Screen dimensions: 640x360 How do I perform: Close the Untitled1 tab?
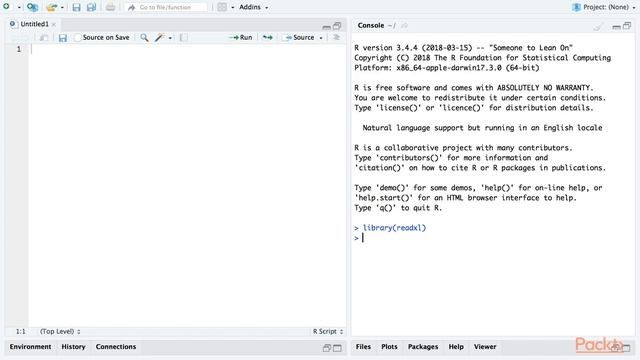(54, 24)
